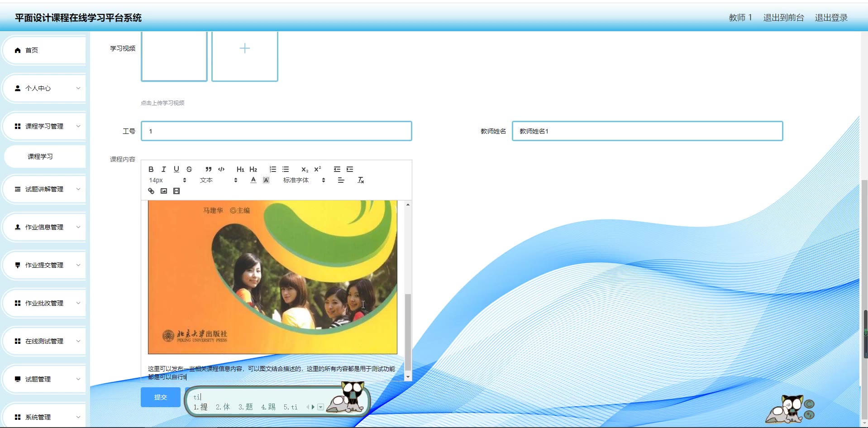
Task: Toggle italic formatting in editor
Action: click(x=163, y=169)
